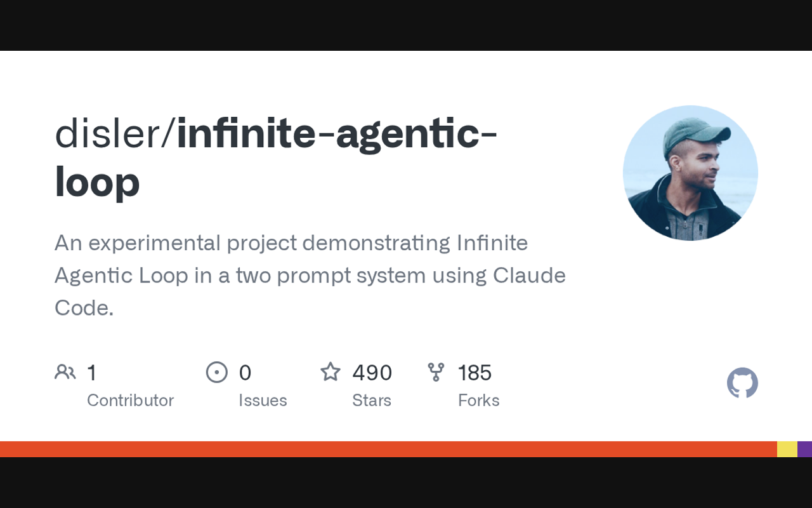Click the contributor count "1"
The image size is (812, 508).
(x=92, y=373)
